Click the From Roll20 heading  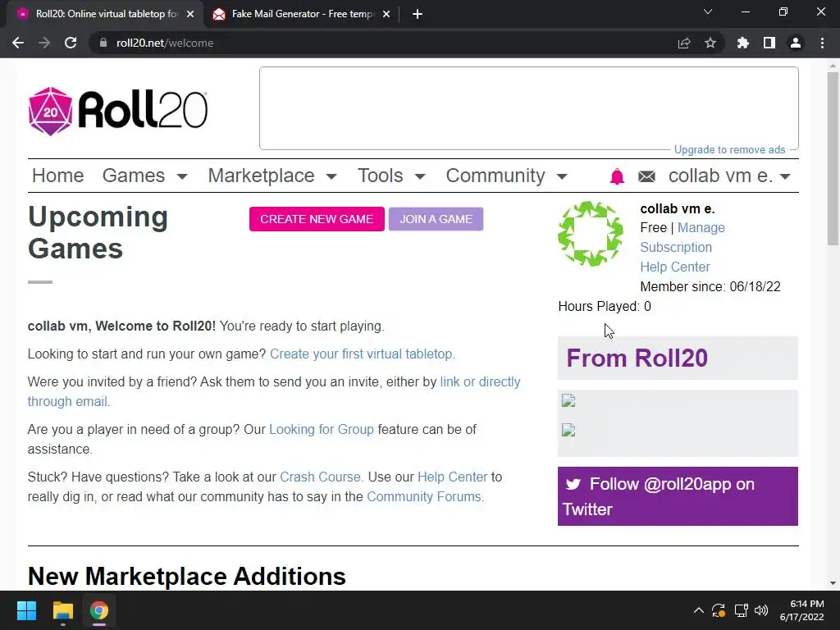pos(637,358)
